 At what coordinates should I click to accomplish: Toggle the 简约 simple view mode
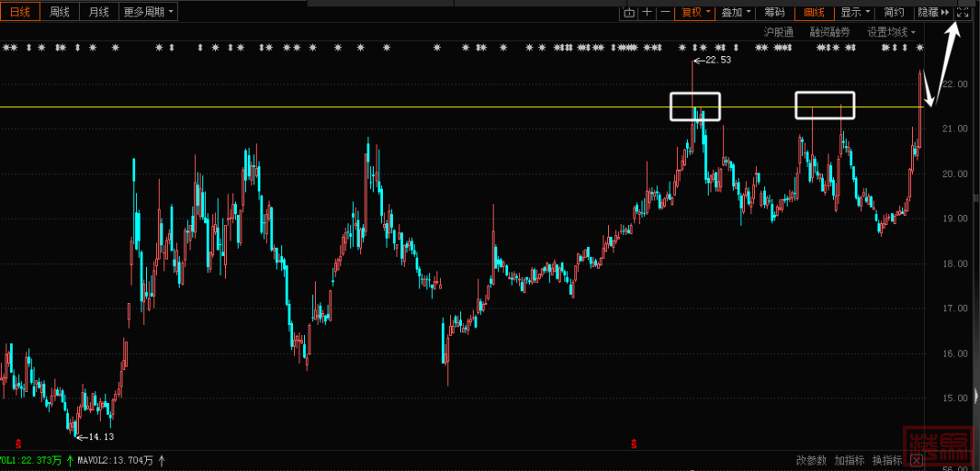tap(894, 12)
